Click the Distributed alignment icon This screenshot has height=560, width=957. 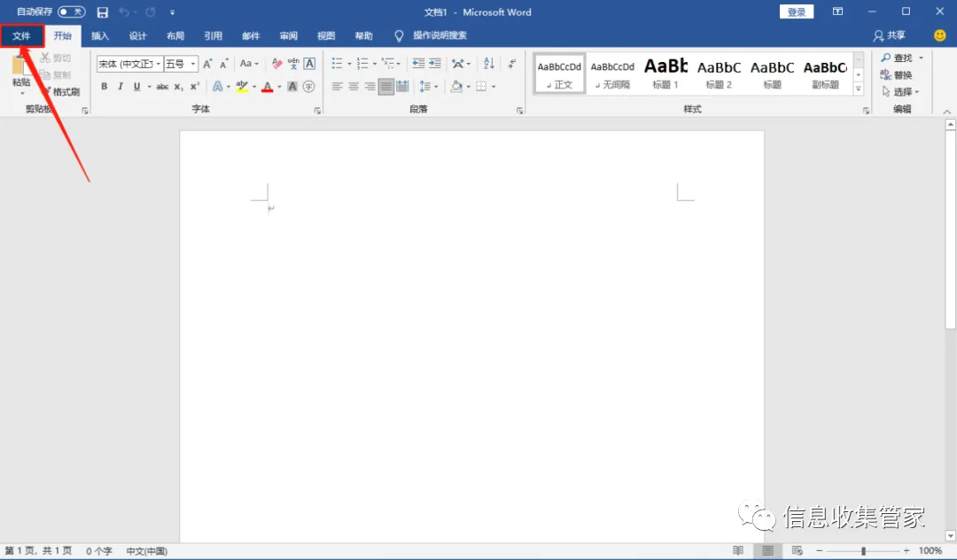tap(402, 87)
